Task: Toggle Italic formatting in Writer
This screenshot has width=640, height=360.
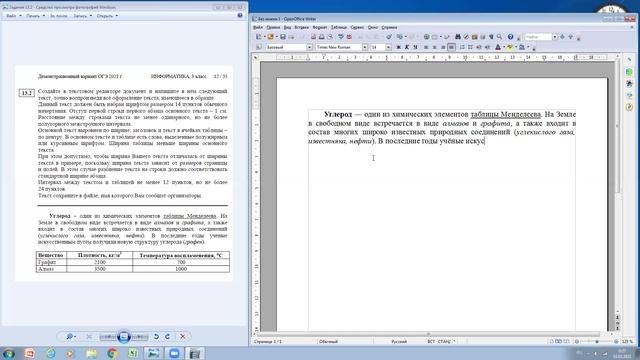Action: (407, 47)
